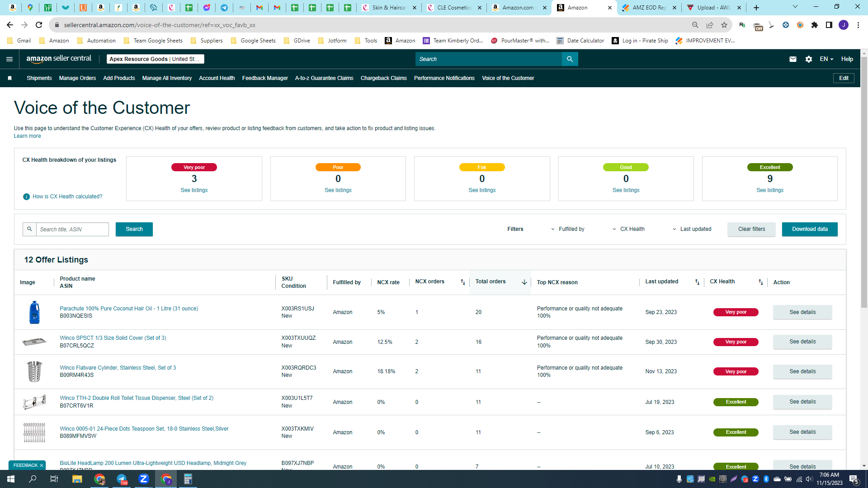
Task: Click the Amazon Seller Central logo
Action: (59, 59)
